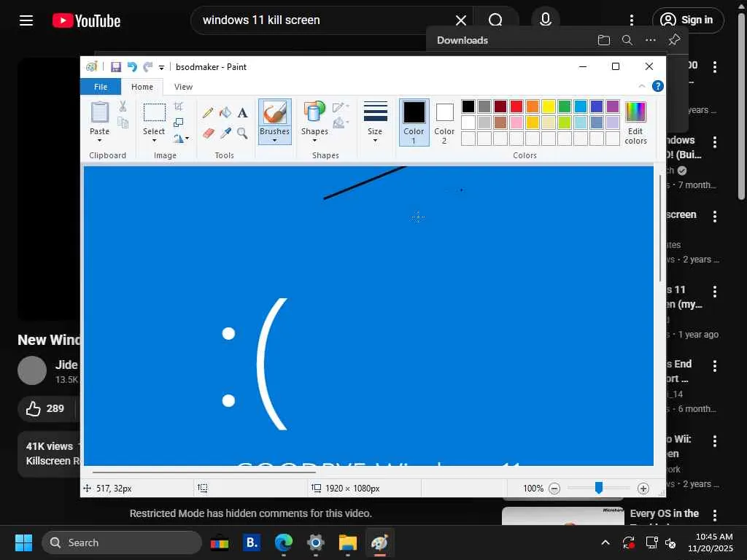Click the YouTube Sign in button
The width and height of the screenshot is (747, 560).
[x=687, y=20]
